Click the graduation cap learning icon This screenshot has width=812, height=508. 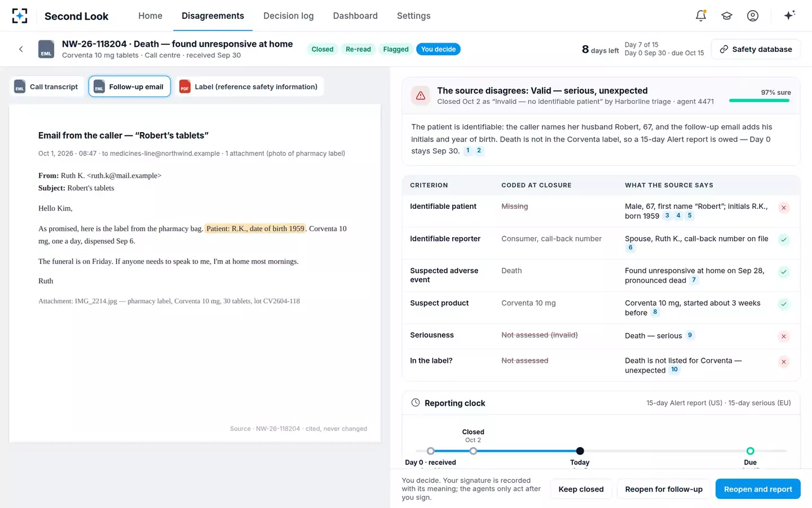[x=727, y=16]
